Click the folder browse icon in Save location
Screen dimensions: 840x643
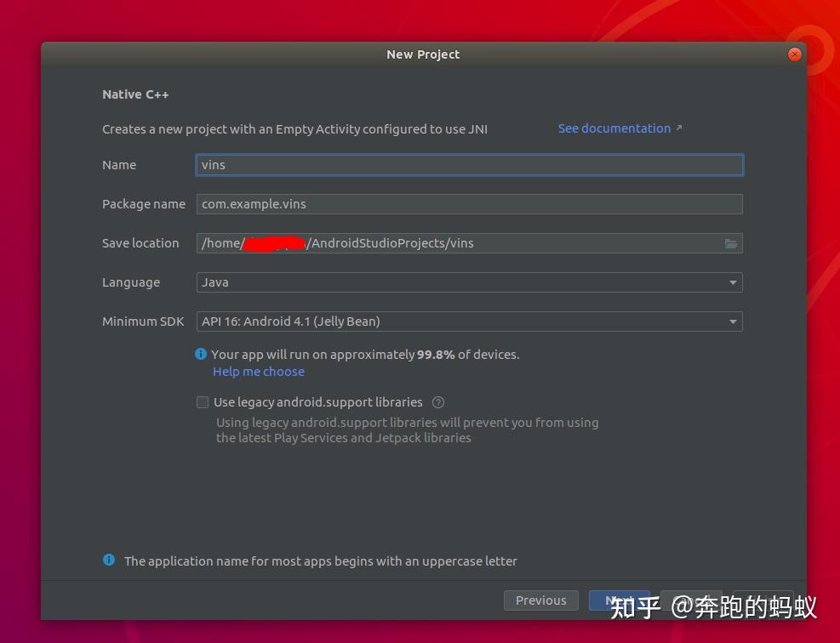pos(731,243)
